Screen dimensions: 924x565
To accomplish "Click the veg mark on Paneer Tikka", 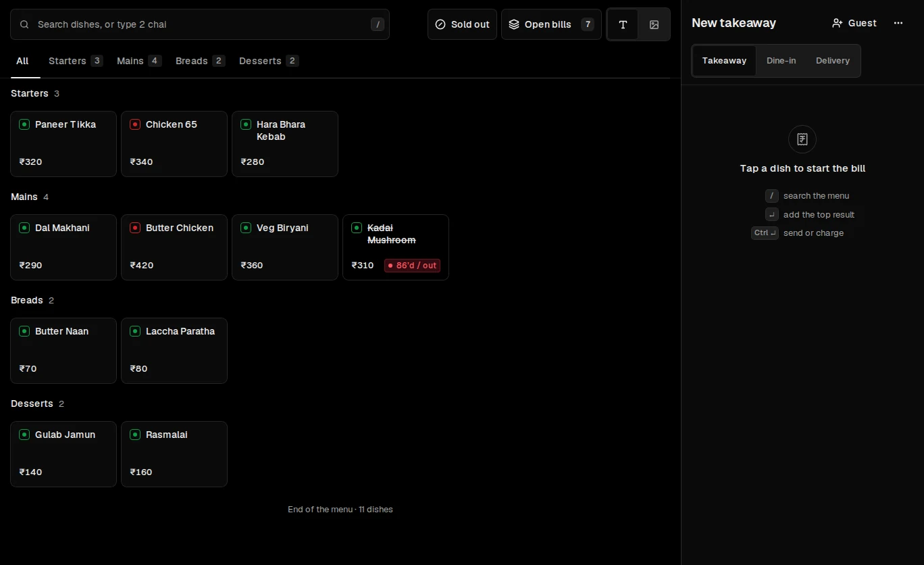I will 24,124.
